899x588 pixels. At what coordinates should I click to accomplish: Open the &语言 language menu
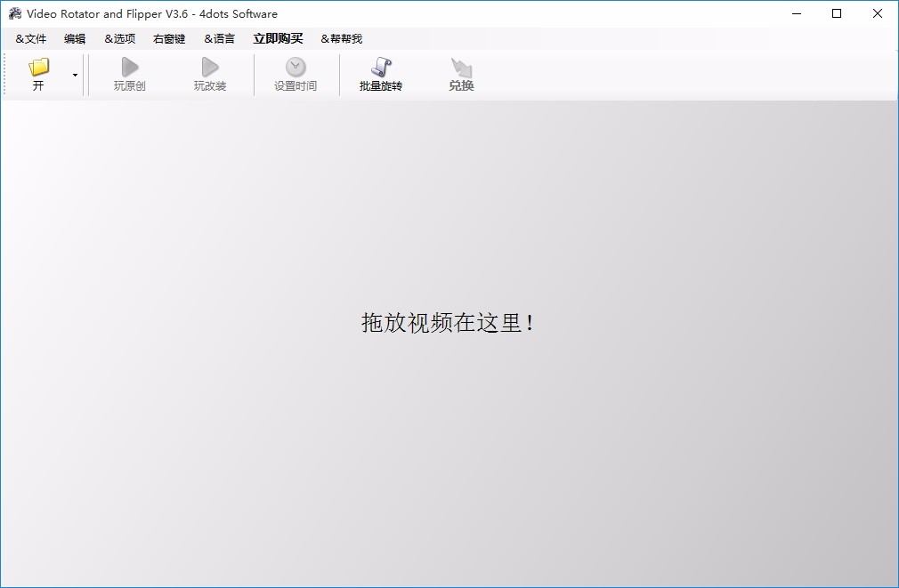220,38
